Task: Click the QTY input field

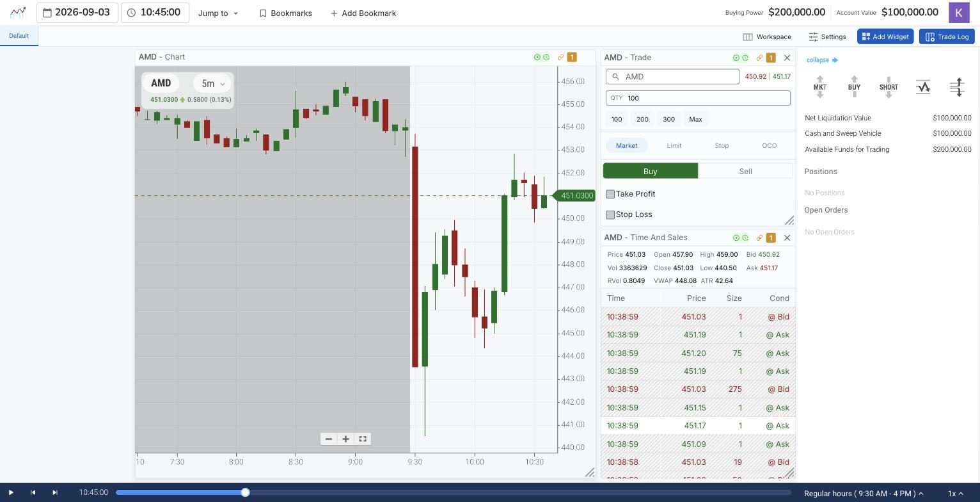Action: click(698, 98)
